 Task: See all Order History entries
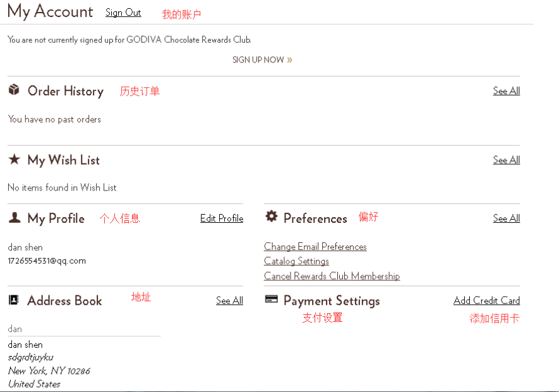pyautogui.click(x=506, y=91)
